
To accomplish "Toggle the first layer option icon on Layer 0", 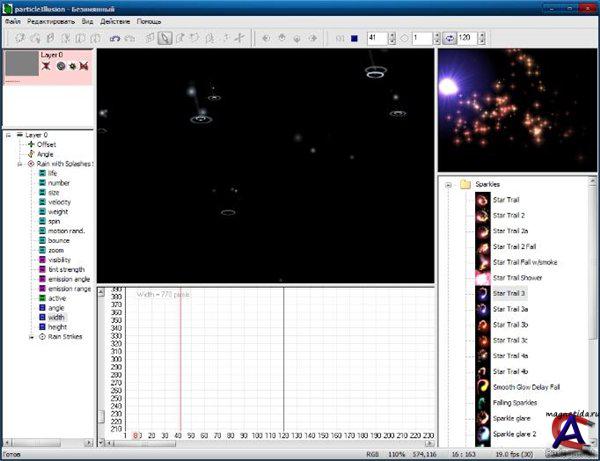I will pyautogui.click(x=47, y=65).
